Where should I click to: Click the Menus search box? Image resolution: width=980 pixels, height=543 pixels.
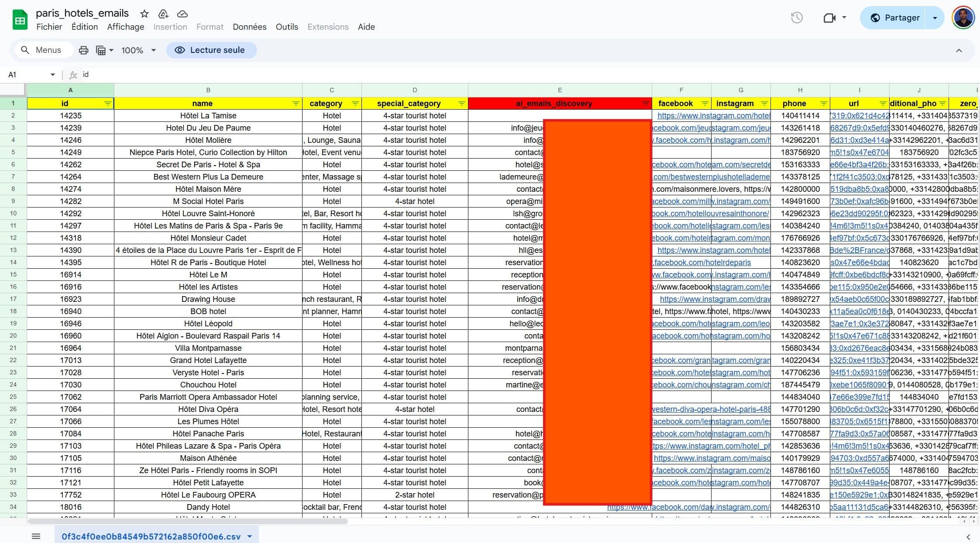tap(44, 50)
